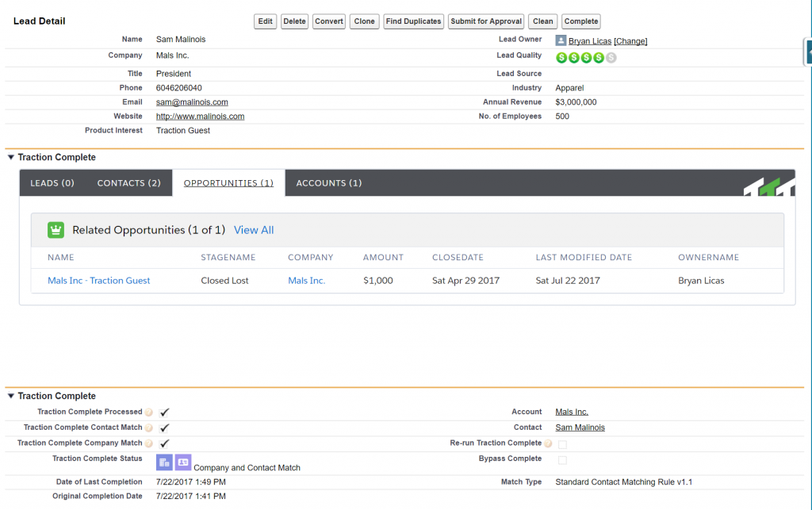Open help for Traction Complete Contact Match
812x510 pixels.
pos(148,428)
